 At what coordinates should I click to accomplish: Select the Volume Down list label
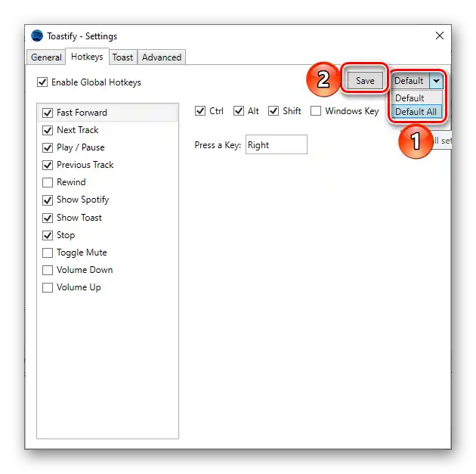(x=85, y=270)
